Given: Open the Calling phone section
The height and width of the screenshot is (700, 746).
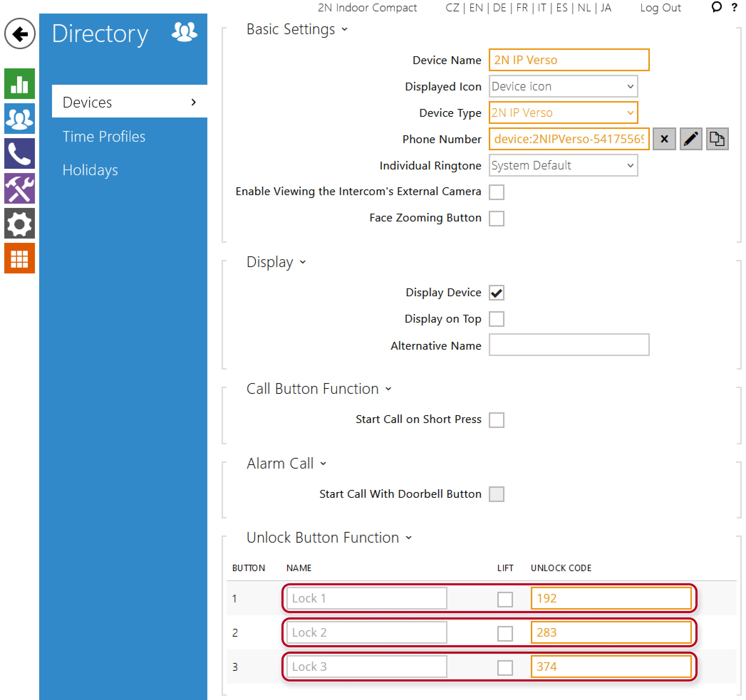Looking at the screenshot, I should [x=20, y=153].
